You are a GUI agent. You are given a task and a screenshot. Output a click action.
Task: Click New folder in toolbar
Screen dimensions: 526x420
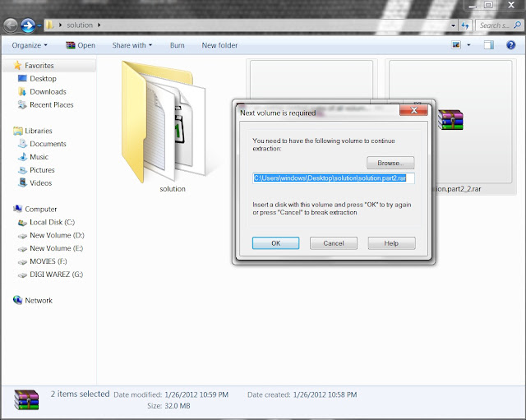pos(219,45)
